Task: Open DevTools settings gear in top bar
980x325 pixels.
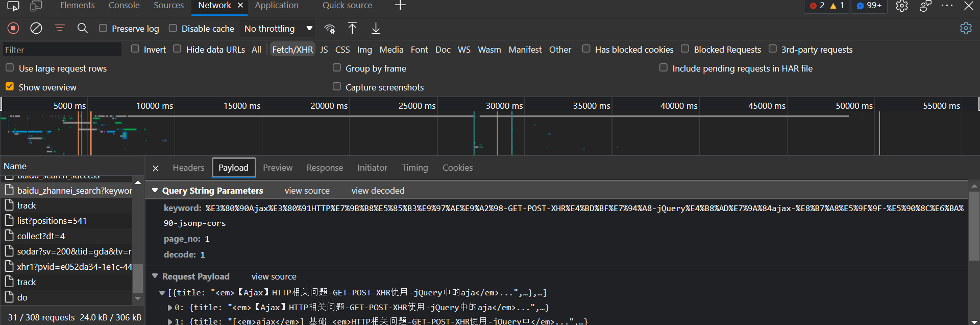Action: (x=902, y=6)
